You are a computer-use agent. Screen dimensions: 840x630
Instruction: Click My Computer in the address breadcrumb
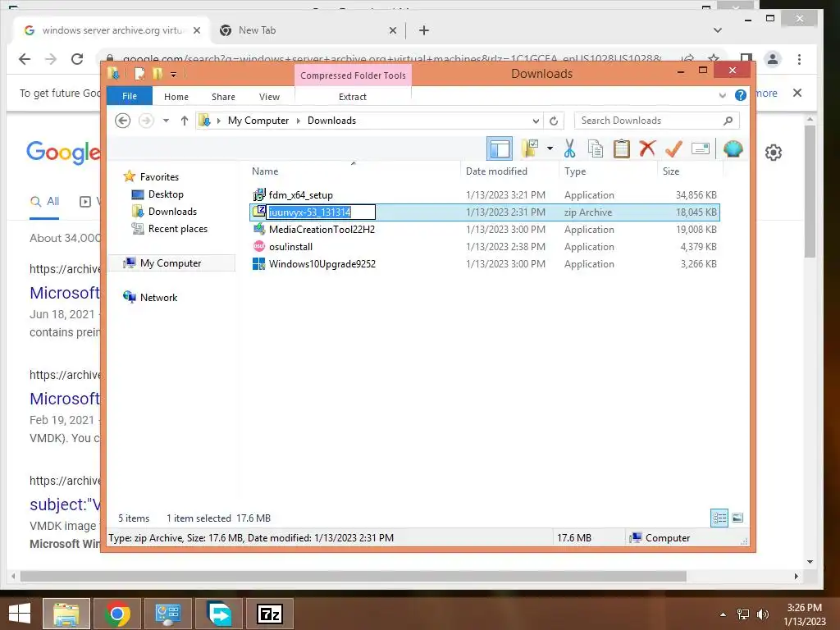(258, 121)
